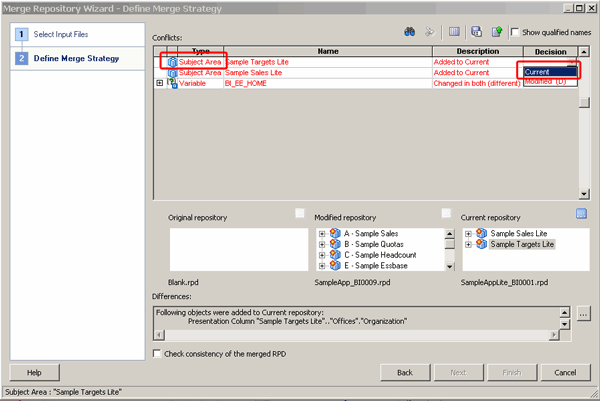Click the BI_EE_HOME variable icon
This screenshot has width=600, height=401.
pyautogui.click(x=173, y=83)
